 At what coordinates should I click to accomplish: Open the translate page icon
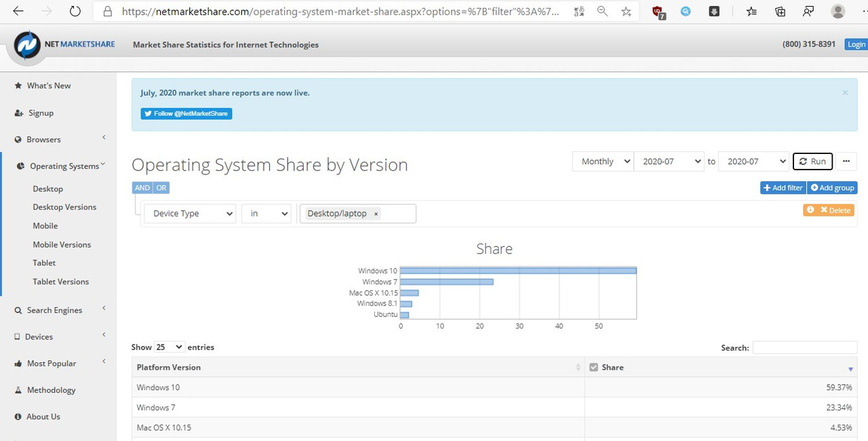[578, 12]
